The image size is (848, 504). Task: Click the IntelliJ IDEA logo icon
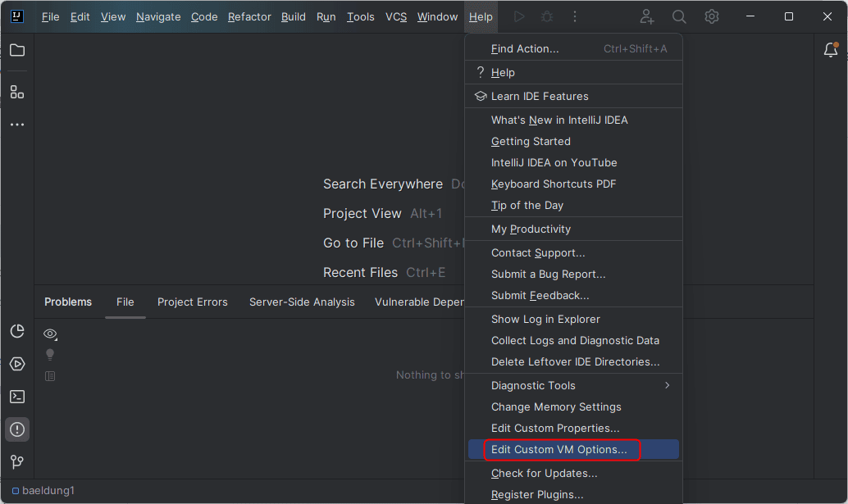pos(16,16)
